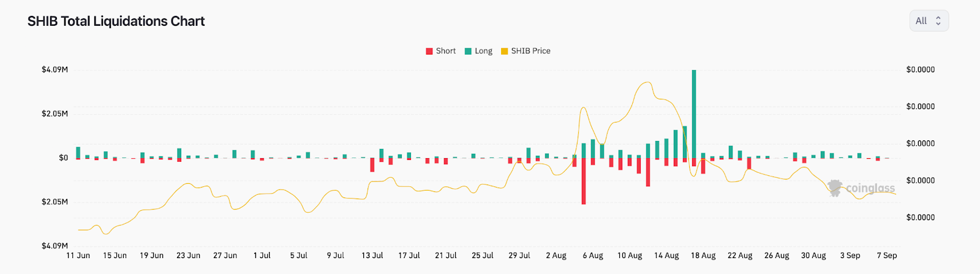Click the yellow SHIB Price legend swatch
This screenshot has height=274, width=980.
(x=505, y=51)
